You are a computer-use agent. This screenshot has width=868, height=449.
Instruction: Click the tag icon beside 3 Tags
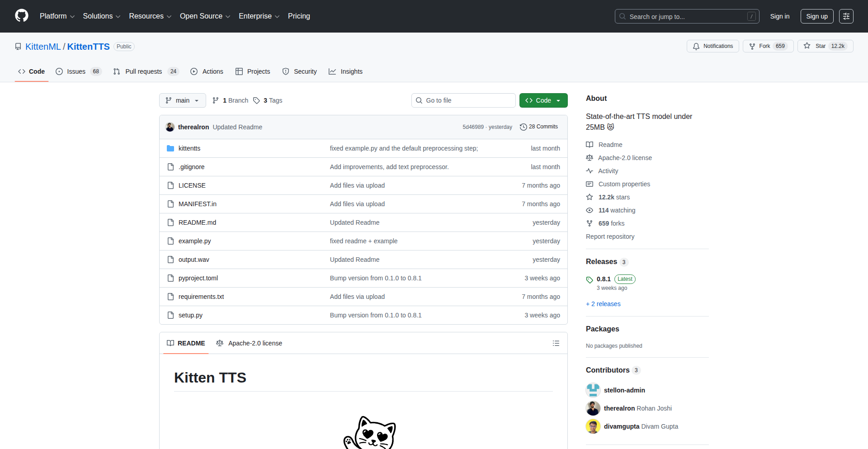(x=256, y=100)
